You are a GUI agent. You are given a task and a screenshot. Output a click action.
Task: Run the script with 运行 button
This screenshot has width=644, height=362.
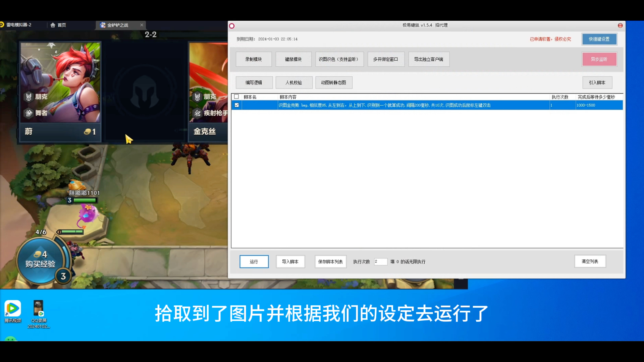click(x=254, y=261)
